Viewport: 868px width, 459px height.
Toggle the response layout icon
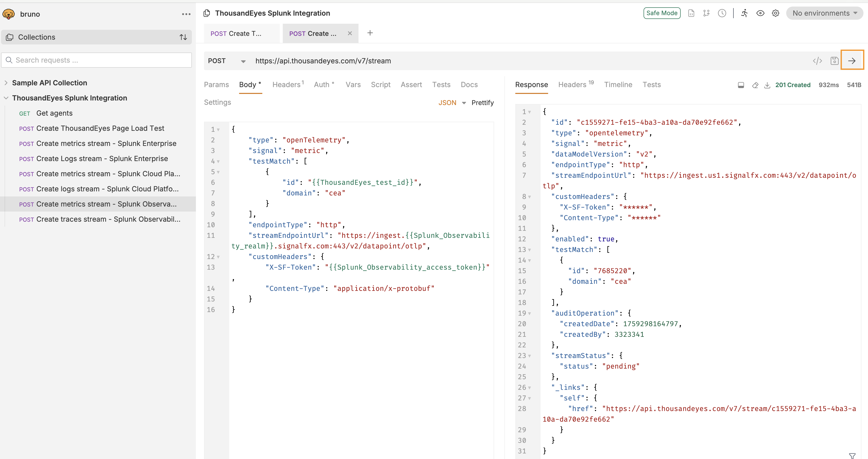pyautogui.click(x=741, y=85)
